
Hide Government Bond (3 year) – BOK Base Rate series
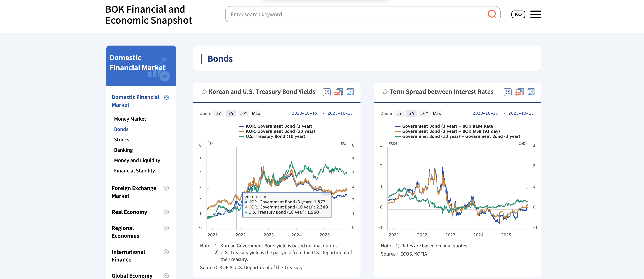447,126
